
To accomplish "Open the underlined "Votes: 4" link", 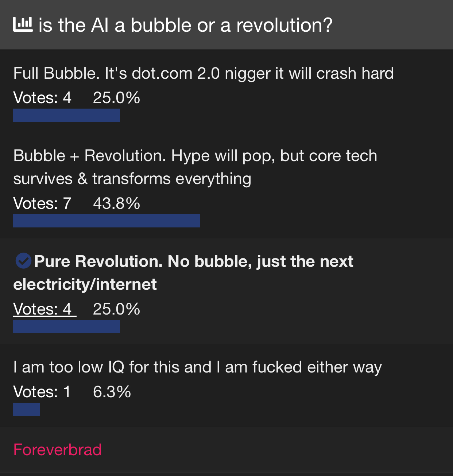I will tap(44, 309).
